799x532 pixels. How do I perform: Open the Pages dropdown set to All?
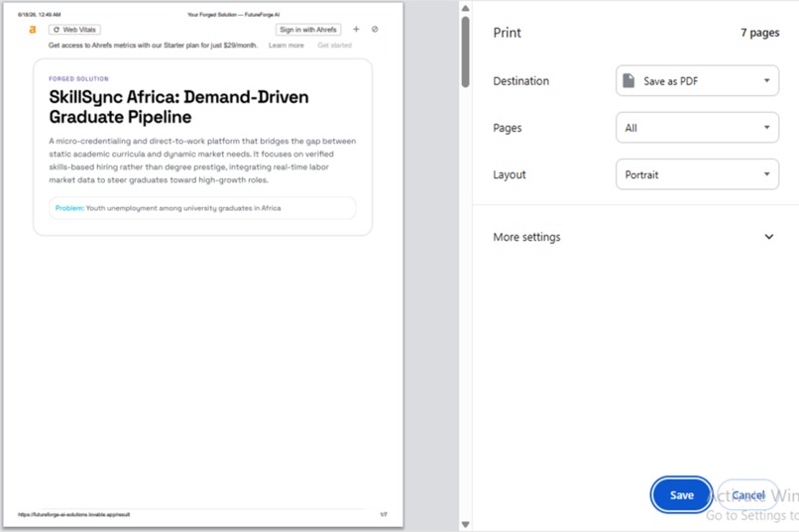(697, 128)
